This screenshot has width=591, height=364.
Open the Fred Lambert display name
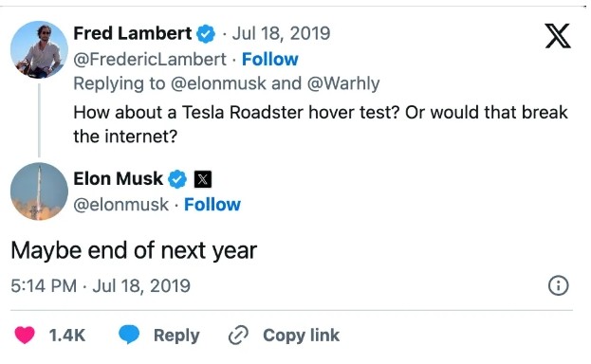(133, 33)
